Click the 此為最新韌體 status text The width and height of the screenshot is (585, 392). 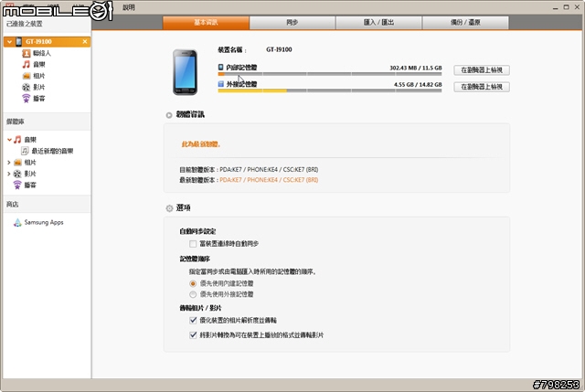(x=201, y=144)
